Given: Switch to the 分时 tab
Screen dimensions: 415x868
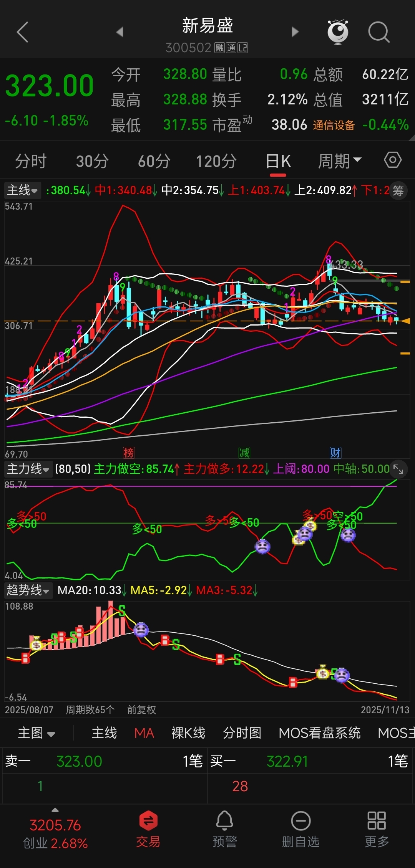Looking at the screenshot, I should (x=31, y=161).
